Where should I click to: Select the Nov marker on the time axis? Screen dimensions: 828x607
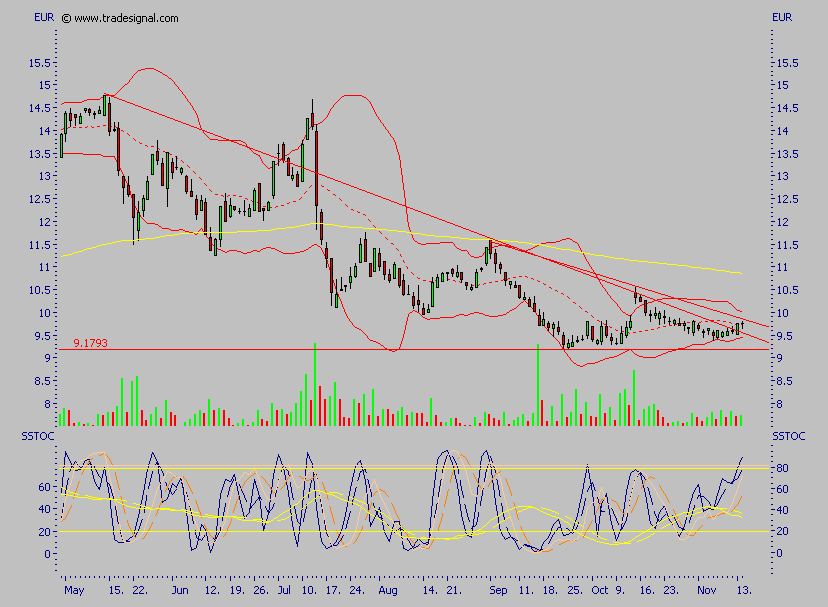click(705, 591)
